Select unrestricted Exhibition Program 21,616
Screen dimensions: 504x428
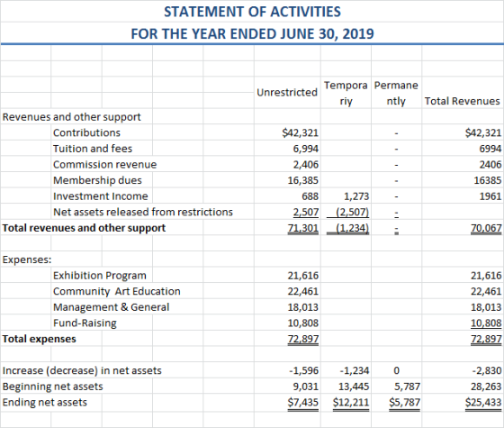click(303, 276)
